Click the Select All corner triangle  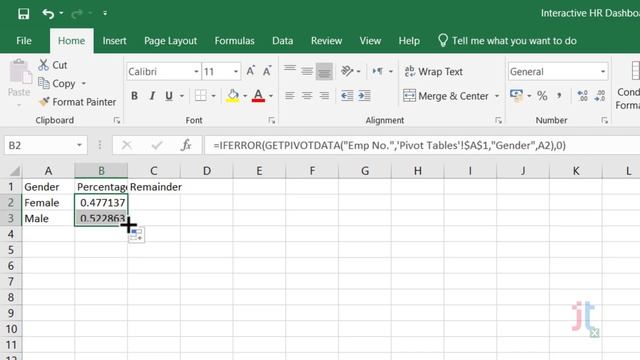[14, 171]
